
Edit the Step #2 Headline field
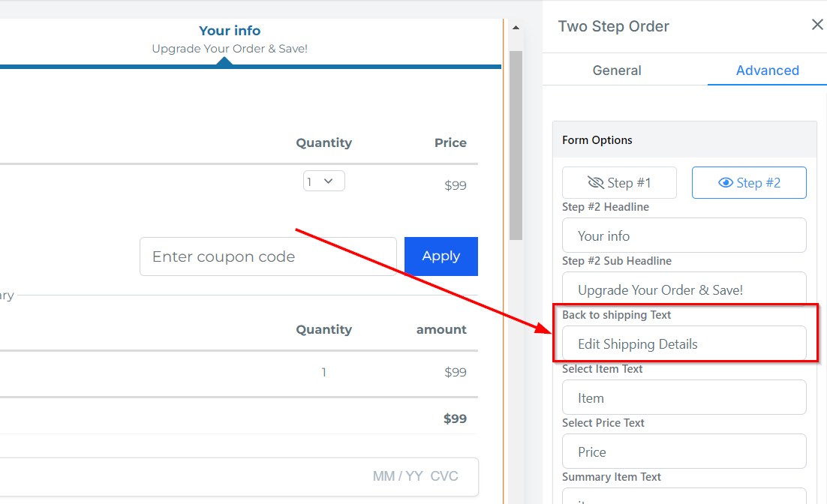tap(684, 235)
